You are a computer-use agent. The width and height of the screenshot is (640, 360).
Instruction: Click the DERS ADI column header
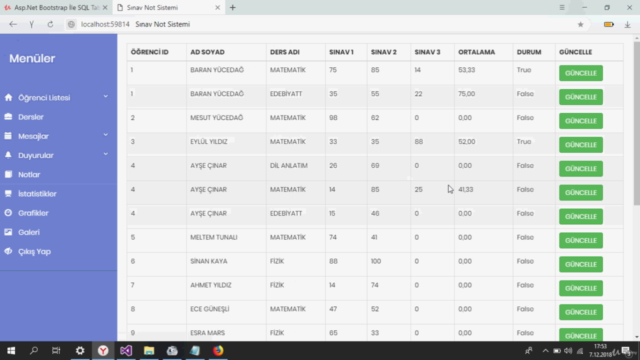click(x=284, y=52)
